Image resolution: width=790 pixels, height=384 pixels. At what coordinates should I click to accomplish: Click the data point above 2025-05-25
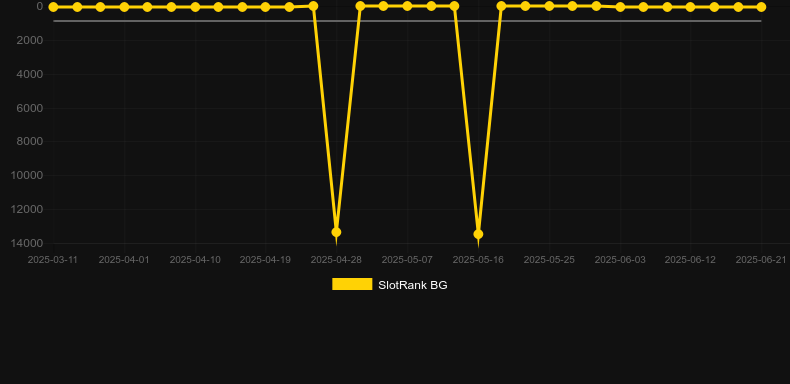549,6
